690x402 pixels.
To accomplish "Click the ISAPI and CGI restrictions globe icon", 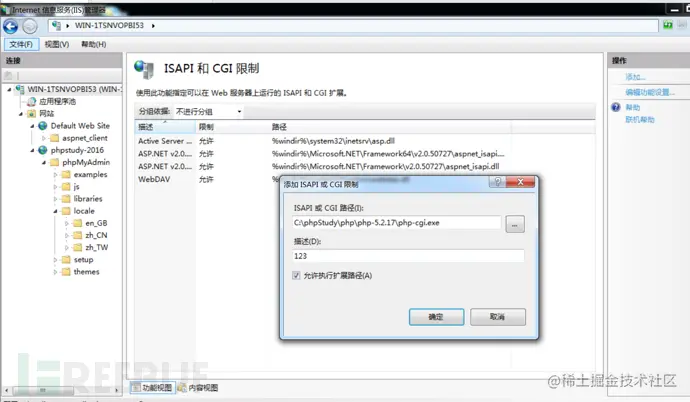I will pos(144,69).
